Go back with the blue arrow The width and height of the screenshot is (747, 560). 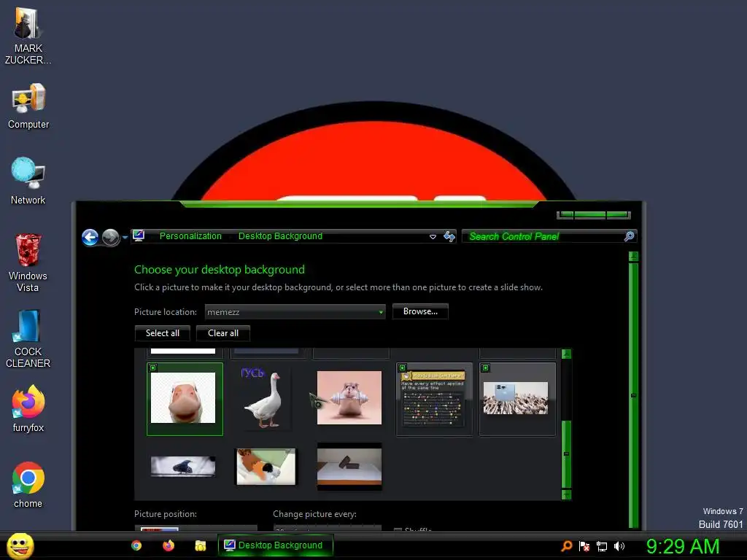pyautogui.click(x=90, y=237)
